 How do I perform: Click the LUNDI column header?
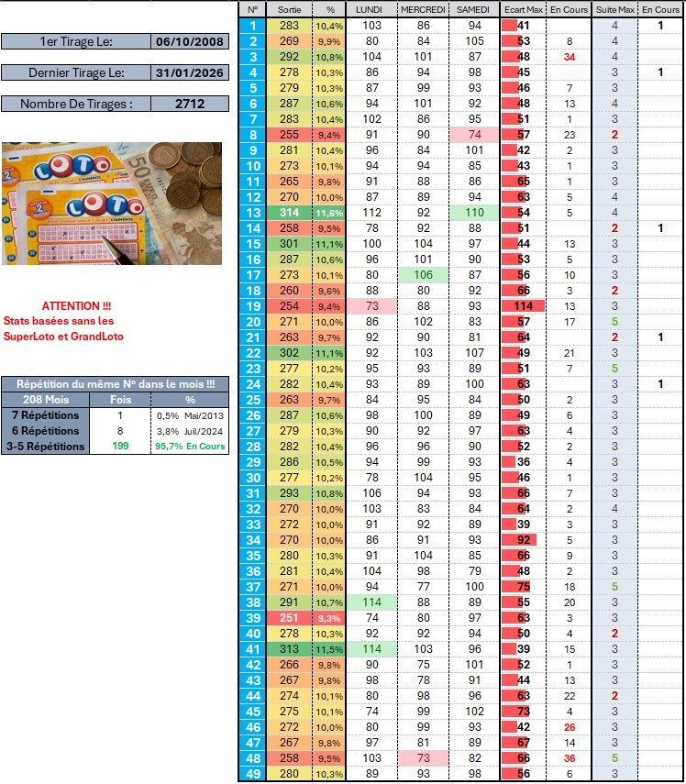[371, 9]
